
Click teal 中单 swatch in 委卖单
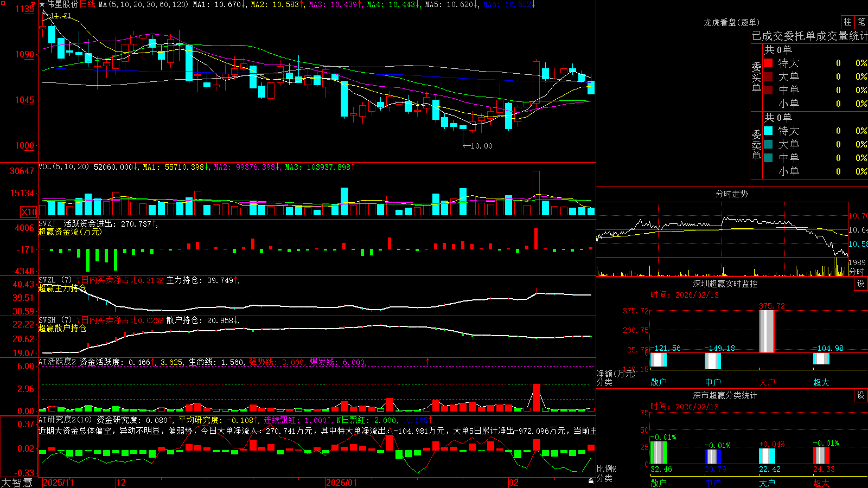[768, 158]
